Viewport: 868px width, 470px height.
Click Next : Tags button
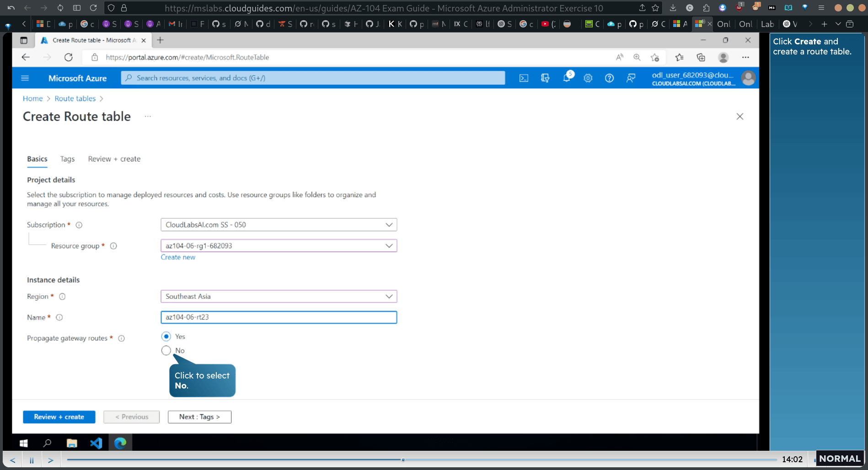point(199,417)
